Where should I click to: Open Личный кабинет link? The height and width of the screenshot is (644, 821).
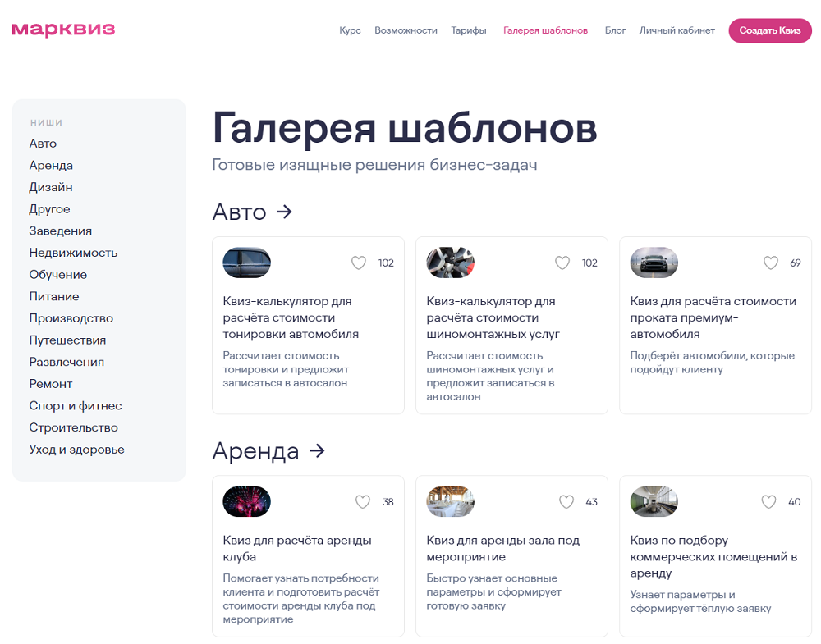tap(677, 30)
